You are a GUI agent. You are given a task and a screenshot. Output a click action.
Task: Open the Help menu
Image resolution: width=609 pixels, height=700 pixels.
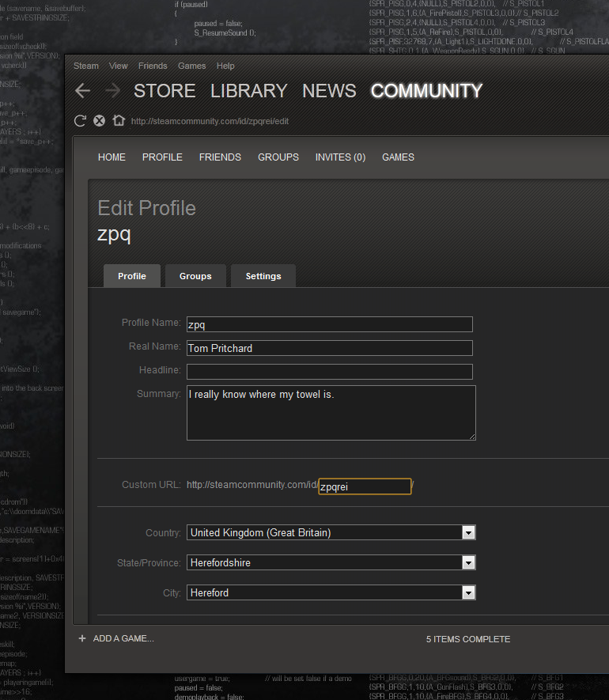225,66
